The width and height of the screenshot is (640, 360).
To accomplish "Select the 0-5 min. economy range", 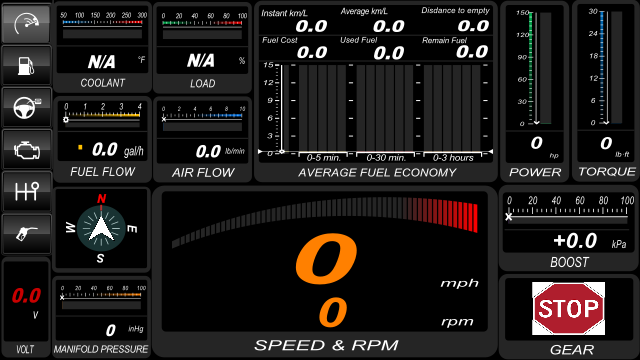I will pyautogui.click(x=323, y=157).
